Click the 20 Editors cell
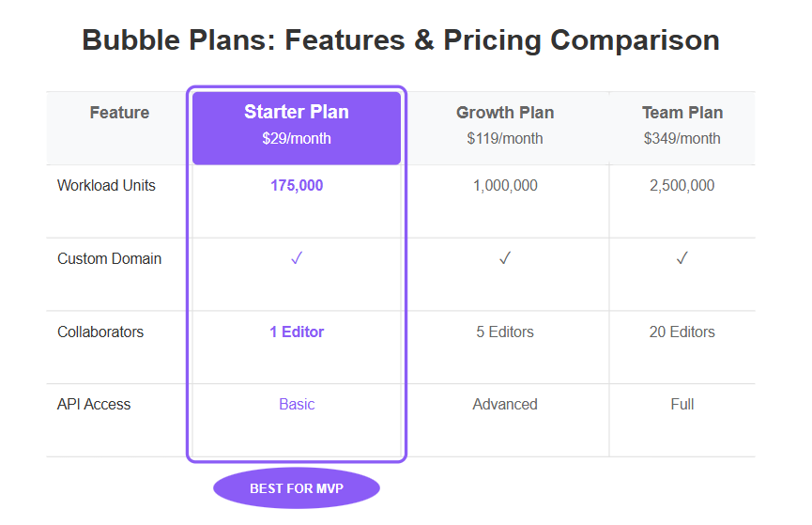The height and width of the screenshot is (525, 812). pyautogui.click(x=682, y=332)
